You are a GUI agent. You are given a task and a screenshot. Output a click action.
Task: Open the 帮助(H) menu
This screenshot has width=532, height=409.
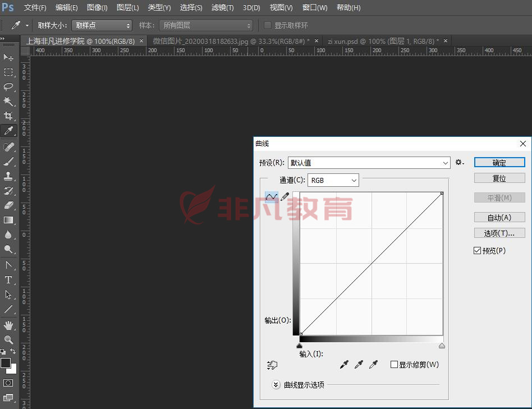point(348,7)
